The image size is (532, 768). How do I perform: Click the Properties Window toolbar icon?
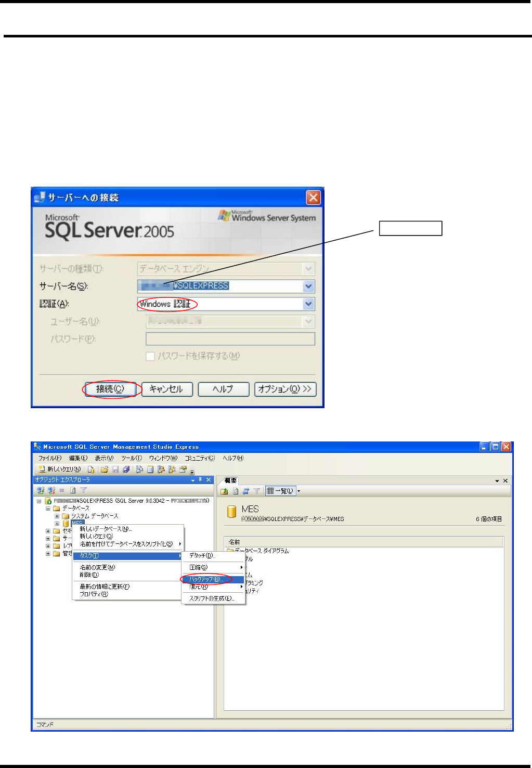[x=183, y=470]
